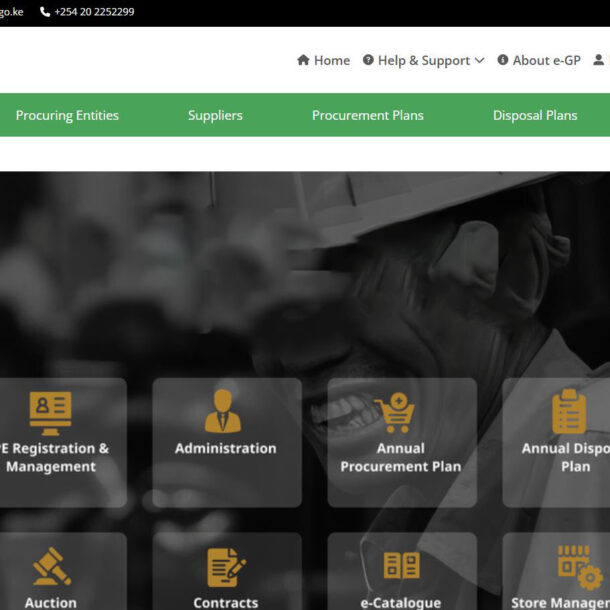Open the PE Registration & Management label
Viewport: 610px width, 610px height.
point(53,458)
